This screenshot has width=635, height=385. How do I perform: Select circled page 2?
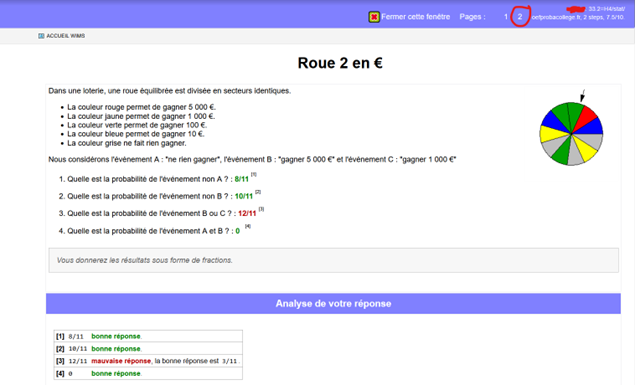click(x=520, y=17)
